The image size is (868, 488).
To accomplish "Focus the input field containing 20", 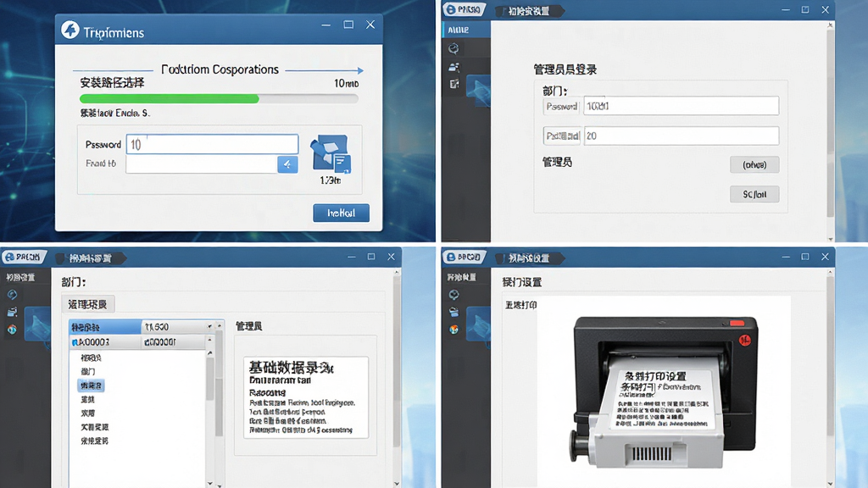I will (682, 136).
